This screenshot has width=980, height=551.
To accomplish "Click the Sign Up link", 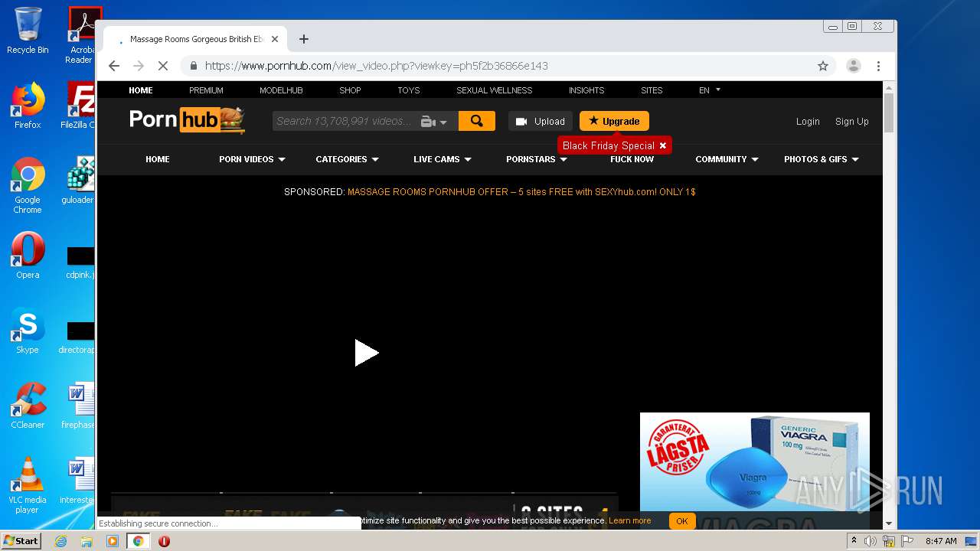I will pyautogui.click(x=852, y=122).
